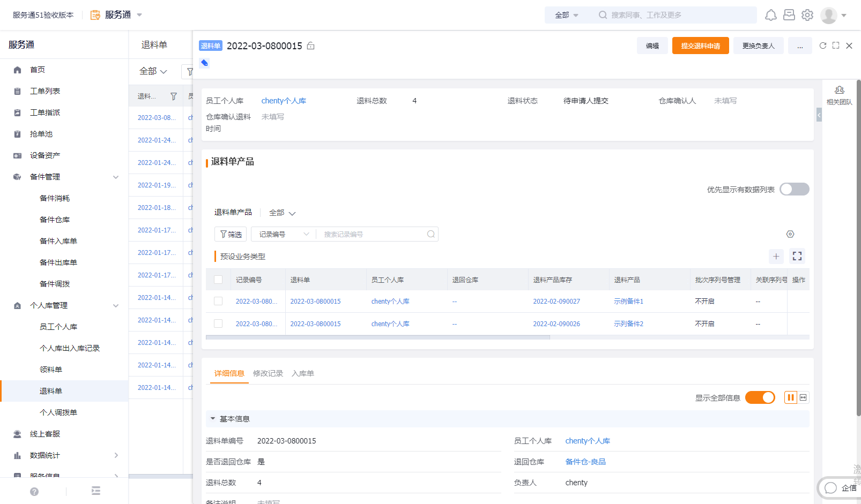Open the enterprise chat bubble widget
The height and width of the screenshot is (504, 861).
point(840,488)
